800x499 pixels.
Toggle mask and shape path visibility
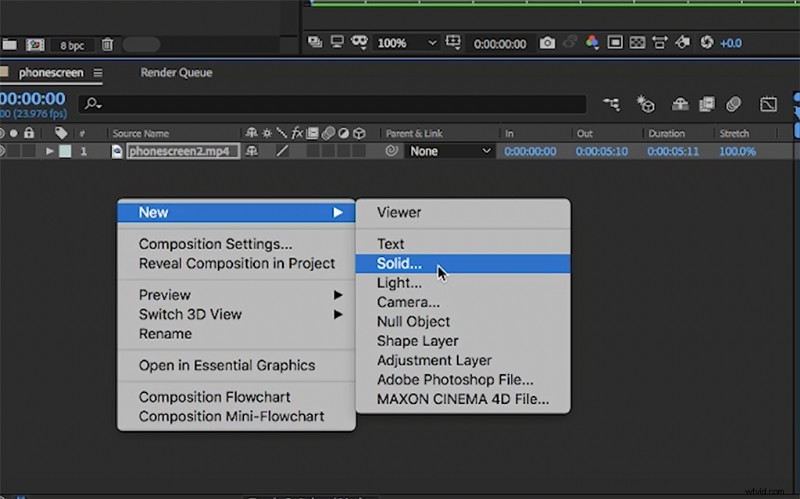pyautogui.click(x=359, y=42)
